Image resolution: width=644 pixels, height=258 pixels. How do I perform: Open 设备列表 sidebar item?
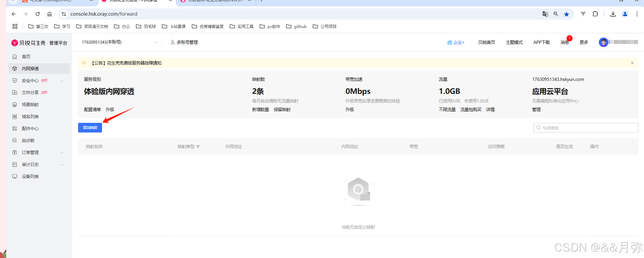click(x=30, y=176)
